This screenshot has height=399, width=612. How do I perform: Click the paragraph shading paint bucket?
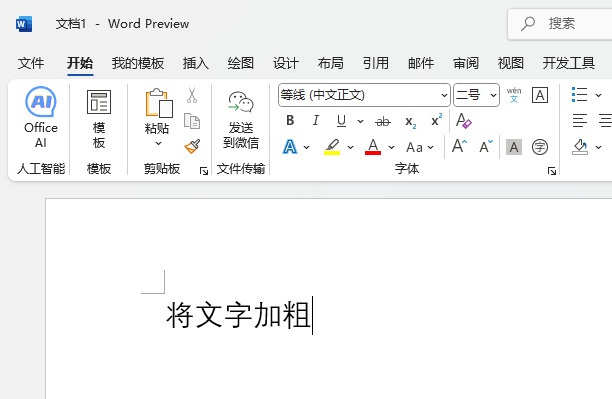coord(580,147)
